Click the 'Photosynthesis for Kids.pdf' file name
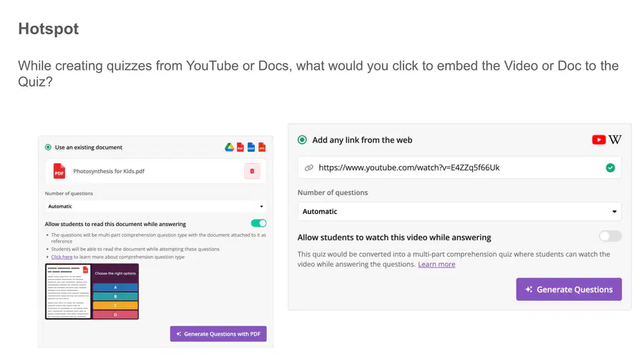The width and height of the screenshot is (644, 362). (109, 171)
